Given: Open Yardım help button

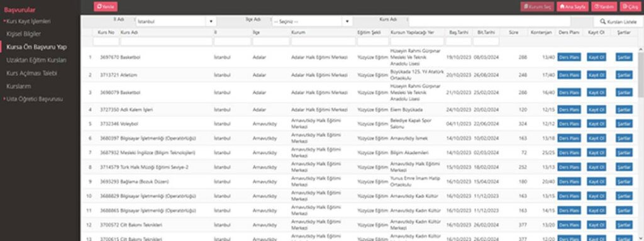Looking at the screenshot, I should coord(604,6).
